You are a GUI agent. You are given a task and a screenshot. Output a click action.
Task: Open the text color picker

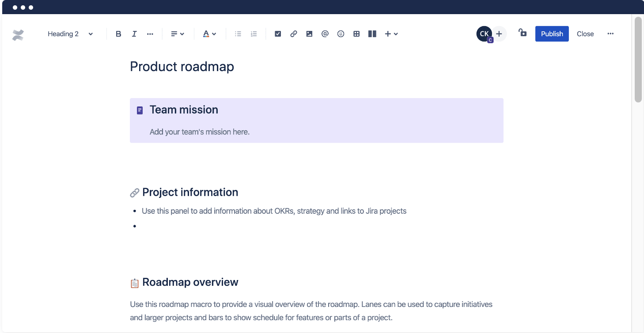[209, 34]
